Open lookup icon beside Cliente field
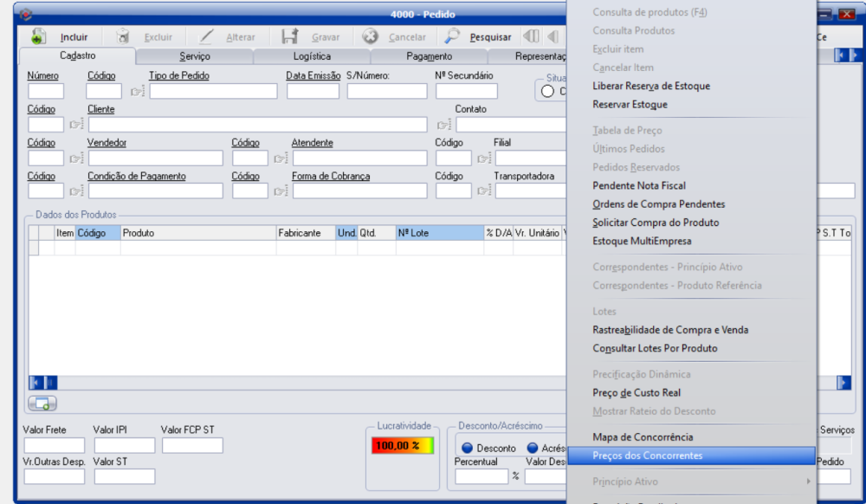The width and height of the screenshot is (866, 504). [77, 125]
